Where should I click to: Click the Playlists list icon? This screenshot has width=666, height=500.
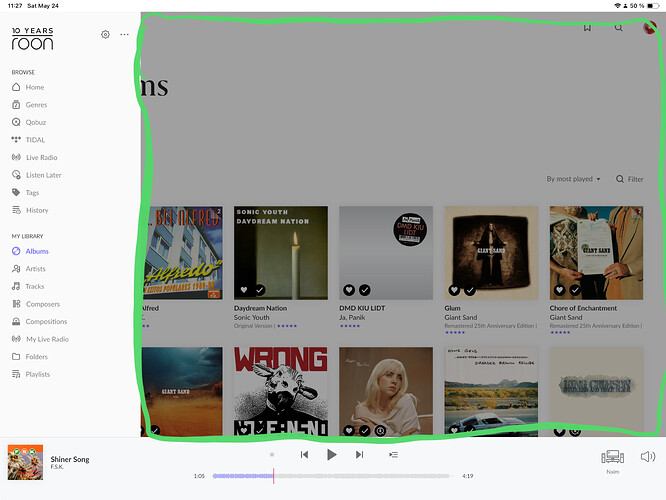(x=16, y=374)
